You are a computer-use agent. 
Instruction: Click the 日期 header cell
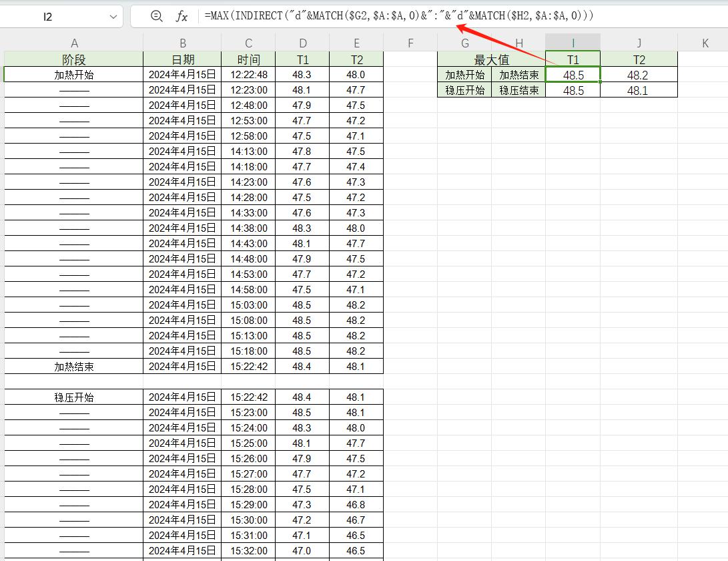[x=182, y=59]
